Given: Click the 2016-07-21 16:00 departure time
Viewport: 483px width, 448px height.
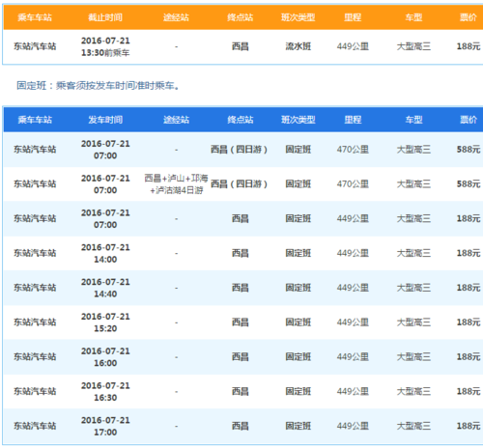Looking at the screenshot, I should pos(105,357).
